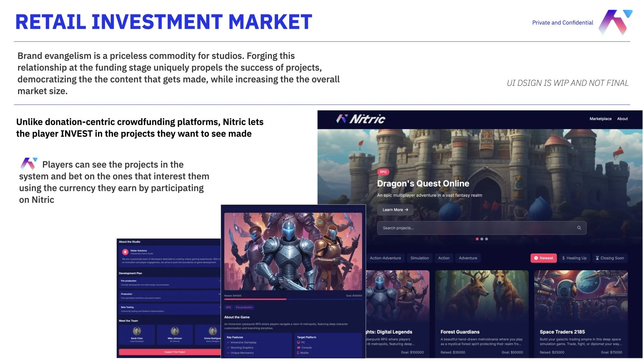Click the PC platform monitor icon
Viewport: 644px width, 362px height.
[x=298, y=343]
